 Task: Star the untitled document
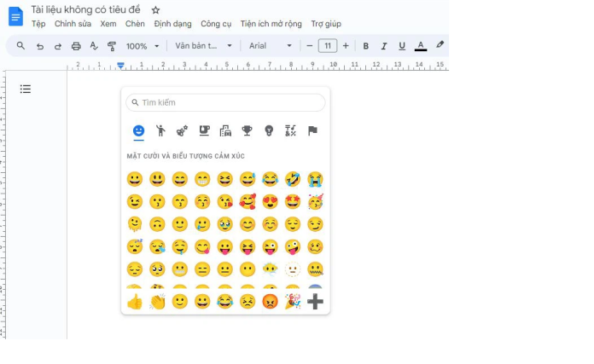[155, 9]
